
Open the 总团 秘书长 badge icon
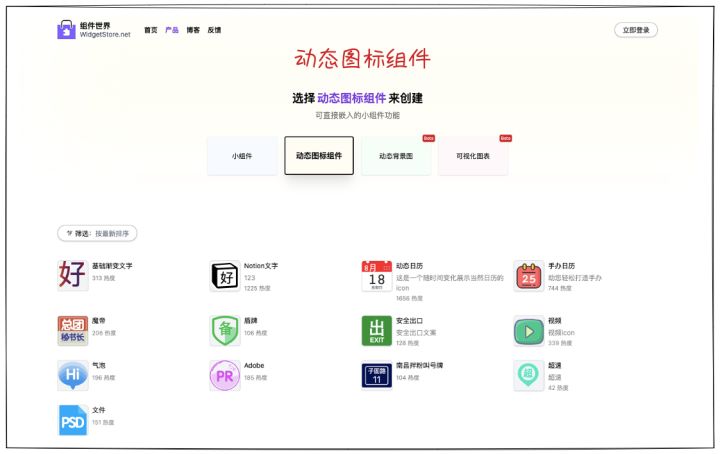(73, 331)
